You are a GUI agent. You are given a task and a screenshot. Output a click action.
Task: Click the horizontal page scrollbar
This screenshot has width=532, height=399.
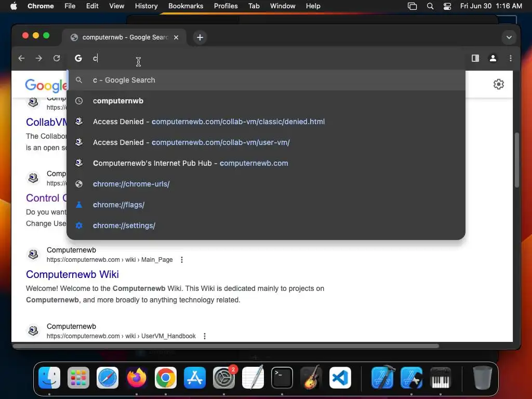(226, 346)
